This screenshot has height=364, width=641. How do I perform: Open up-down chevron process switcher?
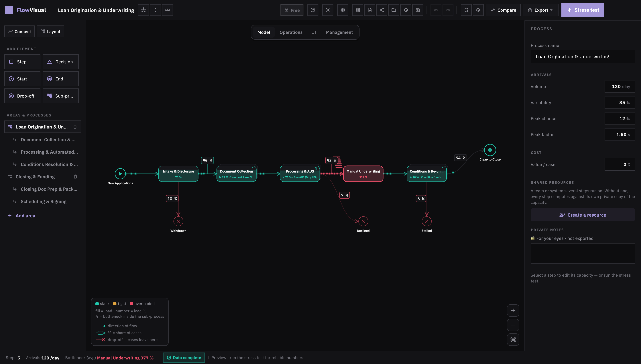pyautogui.click(x=155, y=10)
